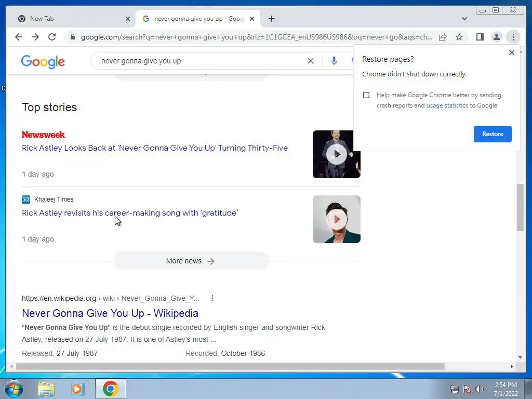Viewport: 532px width, 399px height.
Task: Select the never gonna give you up tab
Action: [x=198, y=19]
